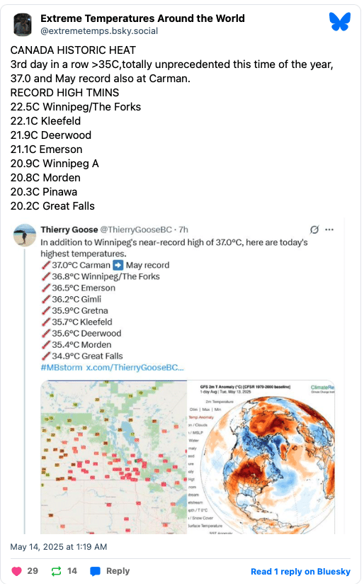Open Thierry Goose avatar picture
This screenshot has width=364, height=588.
[25, 235]
